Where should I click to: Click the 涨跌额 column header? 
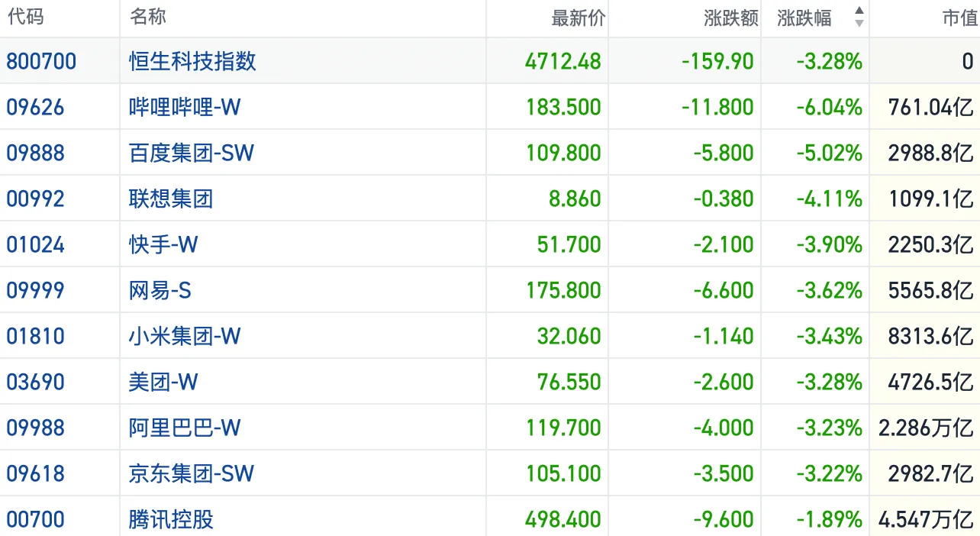click(x=730, y=18)
